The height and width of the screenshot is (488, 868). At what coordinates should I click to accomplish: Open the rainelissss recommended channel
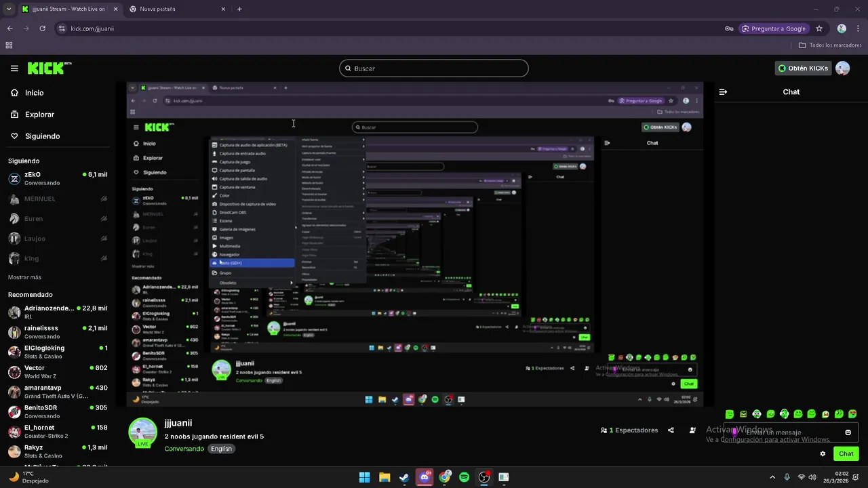[x=58, y=332]
